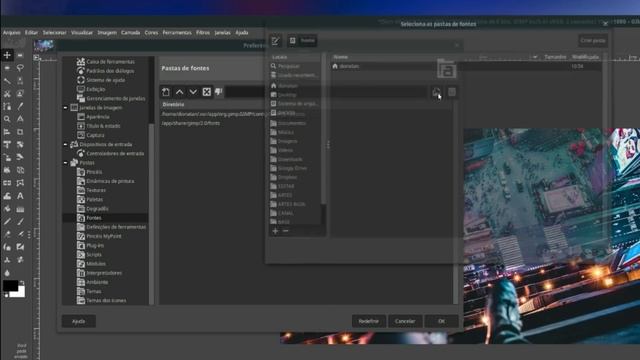This screenshot has height=360, width=640.
Task: Click Criar pasta in file chooser
Action: [593, 40]
